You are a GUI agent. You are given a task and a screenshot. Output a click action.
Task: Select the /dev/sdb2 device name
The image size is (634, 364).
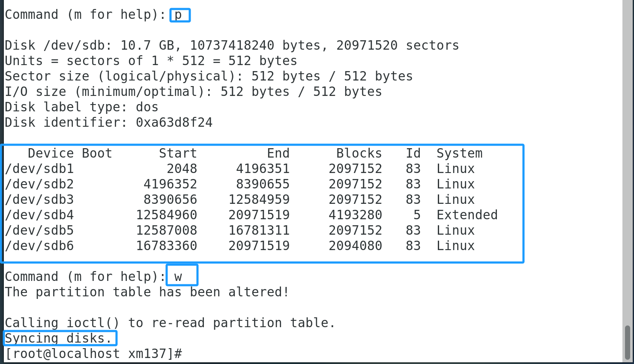pyautogui.click(x=39, y=184)
